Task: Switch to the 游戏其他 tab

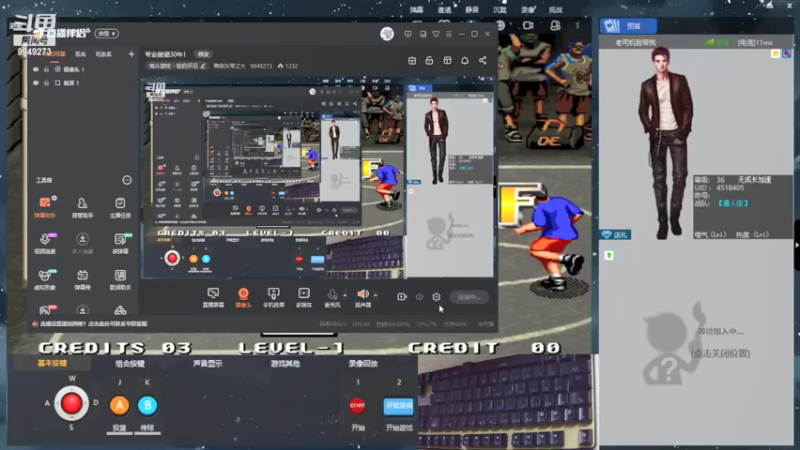Action: 285,364
